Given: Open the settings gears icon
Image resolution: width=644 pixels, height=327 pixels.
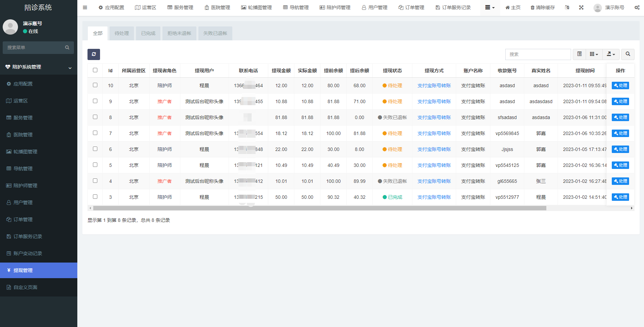Looking at the screenshot, I should [x=637, y=7].
